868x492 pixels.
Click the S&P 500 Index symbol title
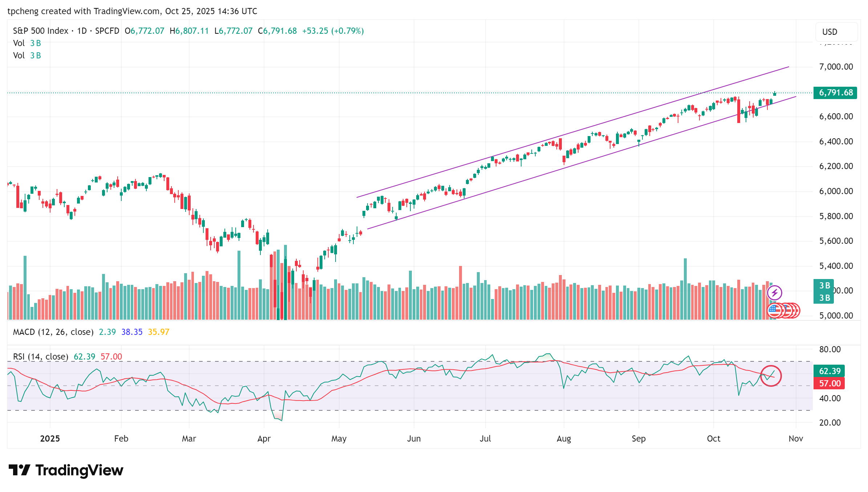[40, 31]
